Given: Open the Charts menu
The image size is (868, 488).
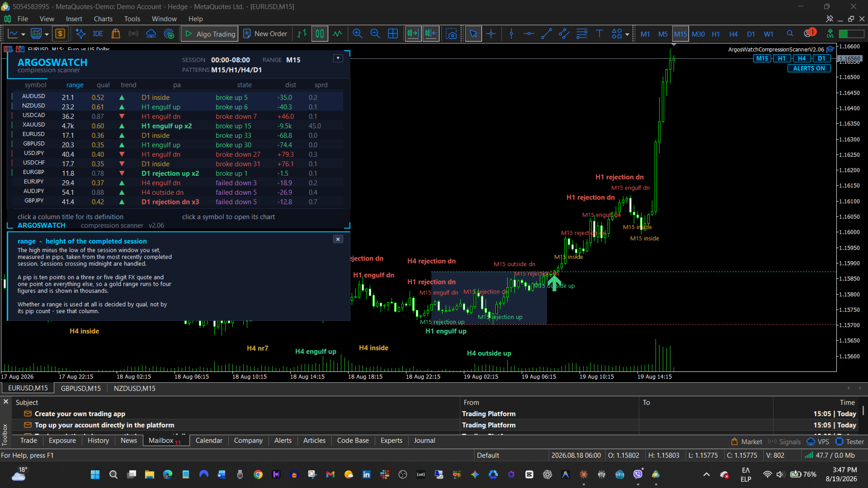Looking at the screenshot, I should [103, 19].
